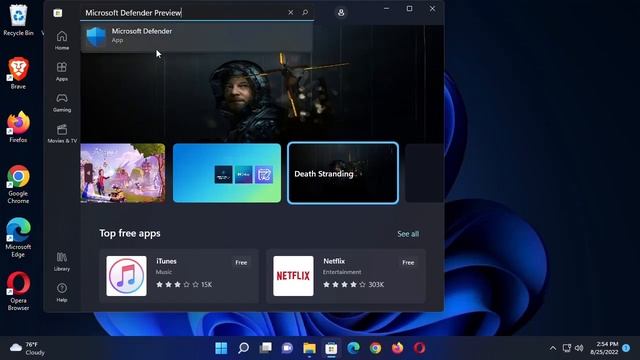Image resolution: width=640 pixels, height=360 pixels.
Task: Open the blue-green streaming apps banner
Action: point(227,173)
